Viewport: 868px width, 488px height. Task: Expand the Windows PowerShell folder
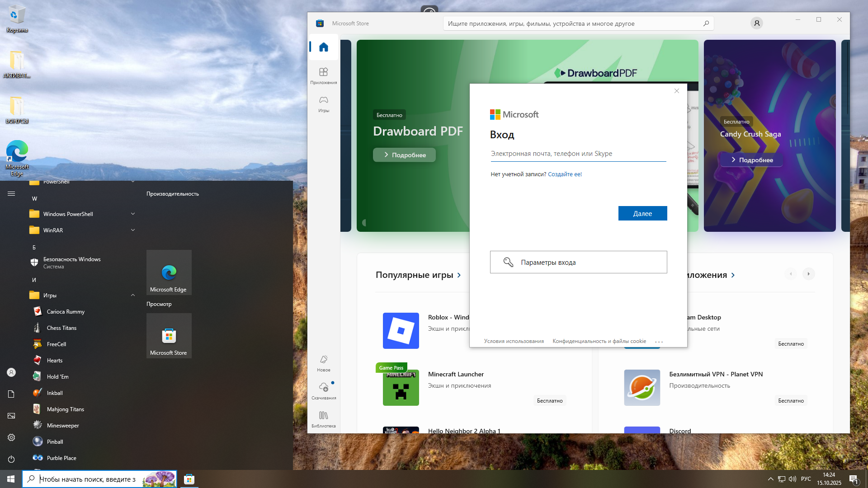(68, 214)
